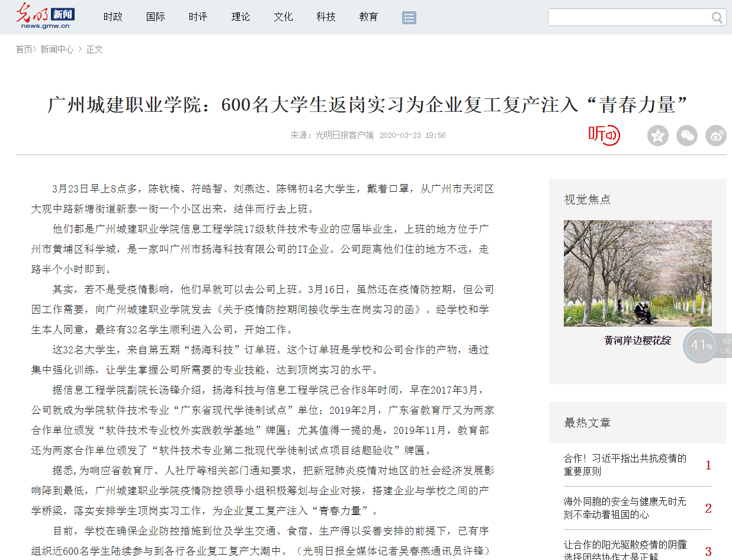Click the 新闻中心 breadcrumb link
732x560 pixels.
coord(57,49)
